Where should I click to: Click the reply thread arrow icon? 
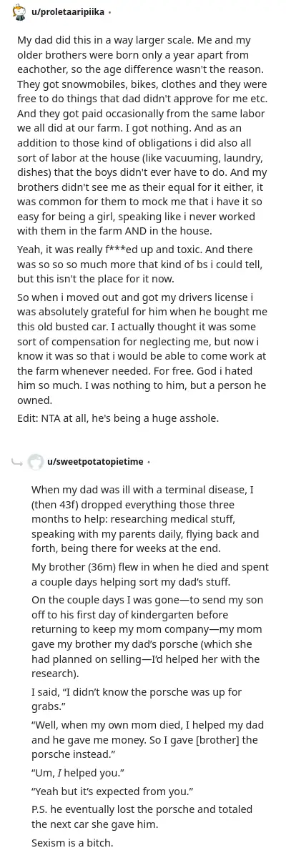click(x=17, y=463)
